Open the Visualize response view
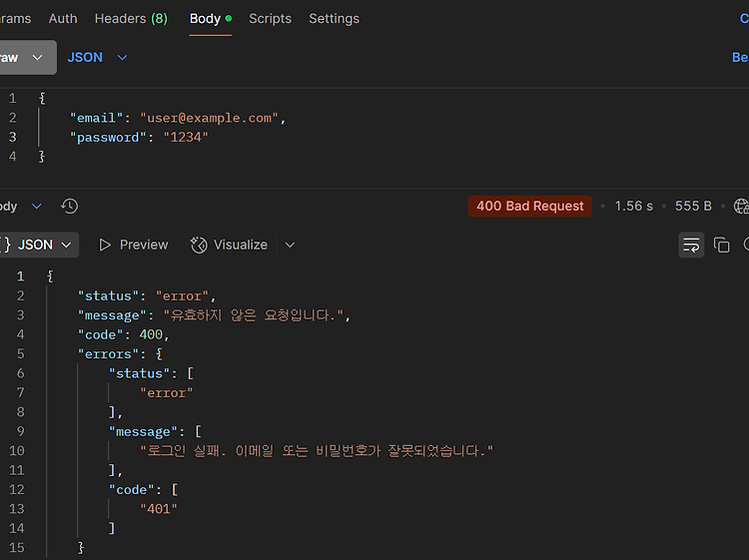 (x=230, y=245)
